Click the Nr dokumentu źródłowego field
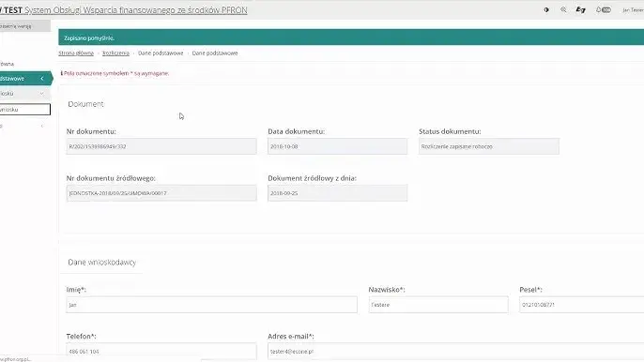 [161, 193]
